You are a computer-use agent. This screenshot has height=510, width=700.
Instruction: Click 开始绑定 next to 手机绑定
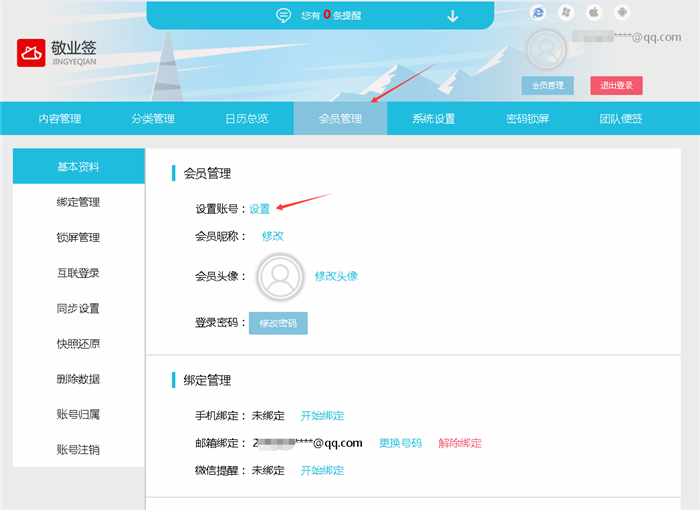[322, 416]
